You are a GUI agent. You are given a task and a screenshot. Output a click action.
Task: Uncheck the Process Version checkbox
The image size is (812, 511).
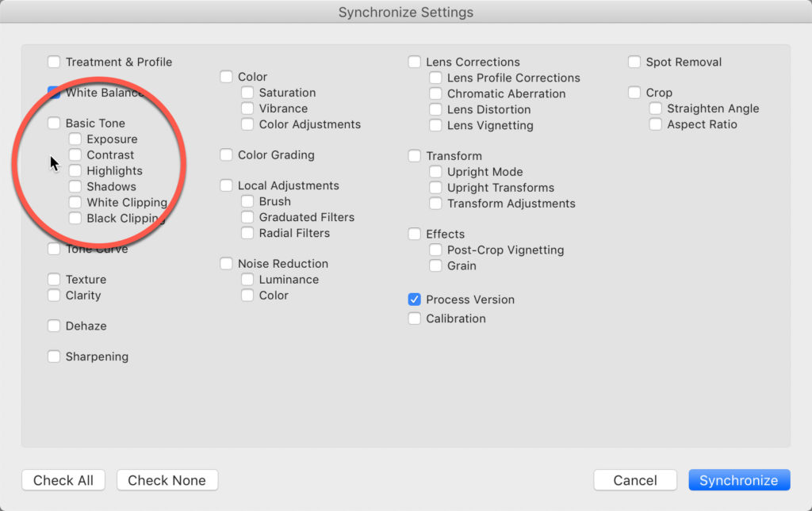coord(415,299)
